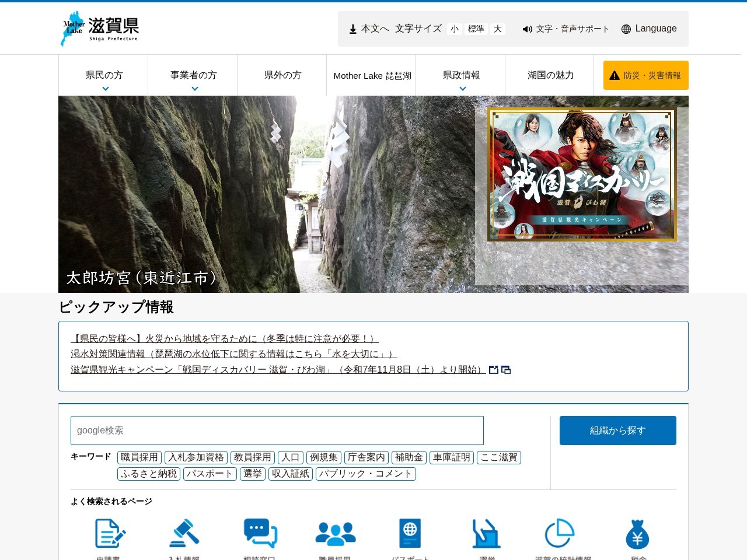Click the ピックアップ情報 heading
The image size is (747, 560).
[x=116, y=307]
